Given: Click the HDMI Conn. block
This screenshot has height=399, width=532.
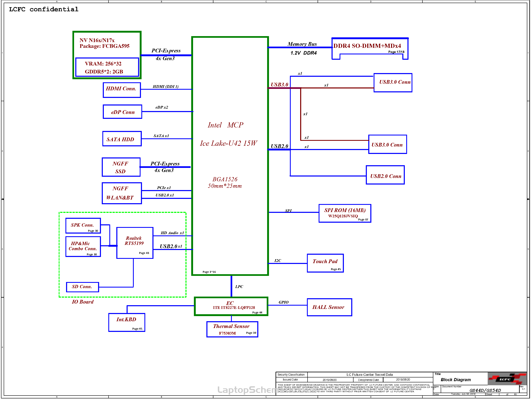Looking at the screenshot, I should pyautogui.click(x=122, y=90).
